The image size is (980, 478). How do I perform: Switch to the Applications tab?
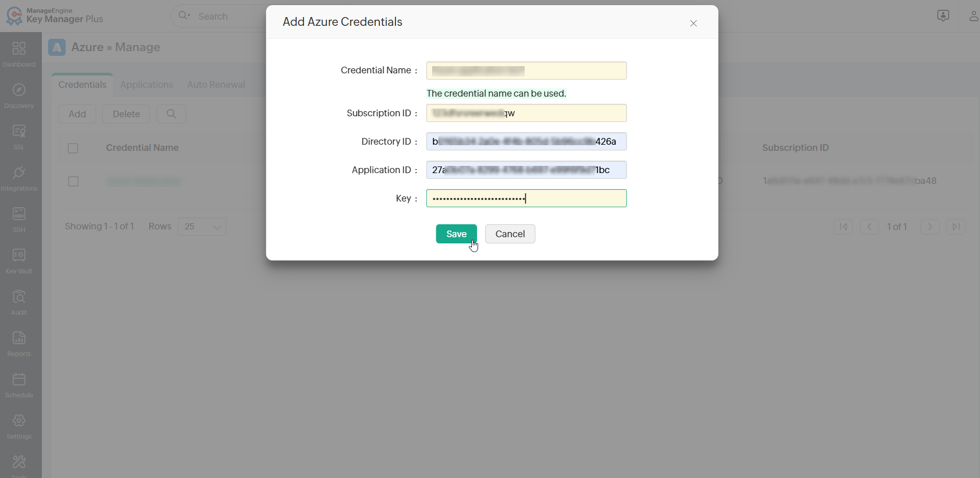click(x=147, y=85)
